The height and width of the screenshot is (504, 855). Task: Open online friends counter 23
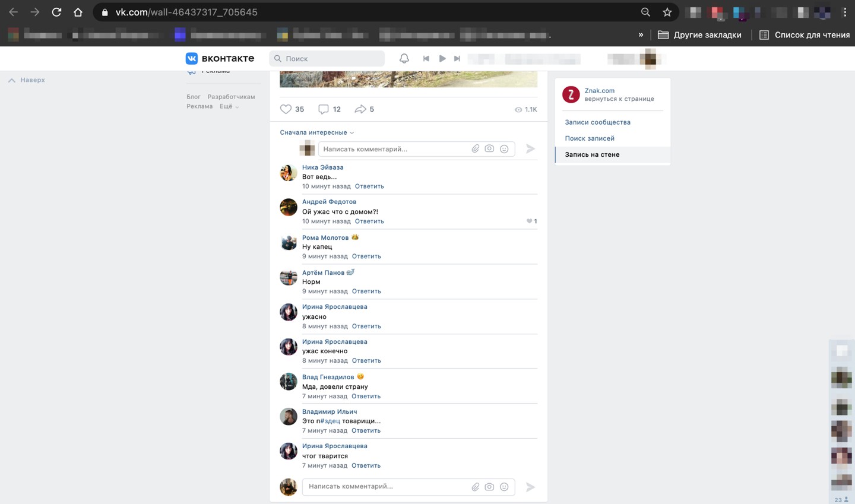point(841,500)
